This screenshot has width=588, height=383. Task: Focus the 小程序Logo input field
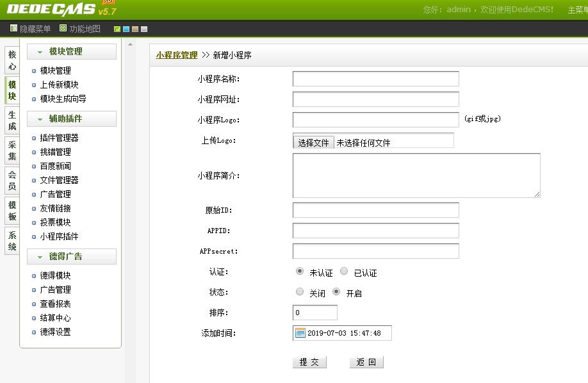click(376, 120)
